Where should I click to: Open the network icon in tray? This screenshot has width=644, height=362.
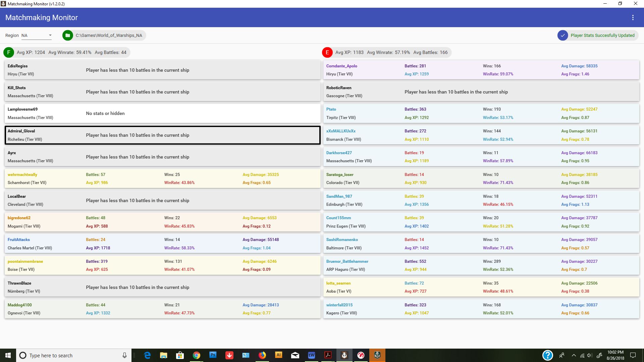click(x=582, y=355)
